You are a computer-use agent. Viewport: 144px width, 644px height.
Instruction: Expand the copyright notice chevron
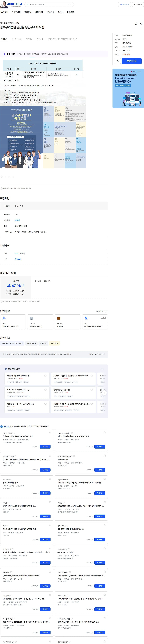click(x=70, y=354)
